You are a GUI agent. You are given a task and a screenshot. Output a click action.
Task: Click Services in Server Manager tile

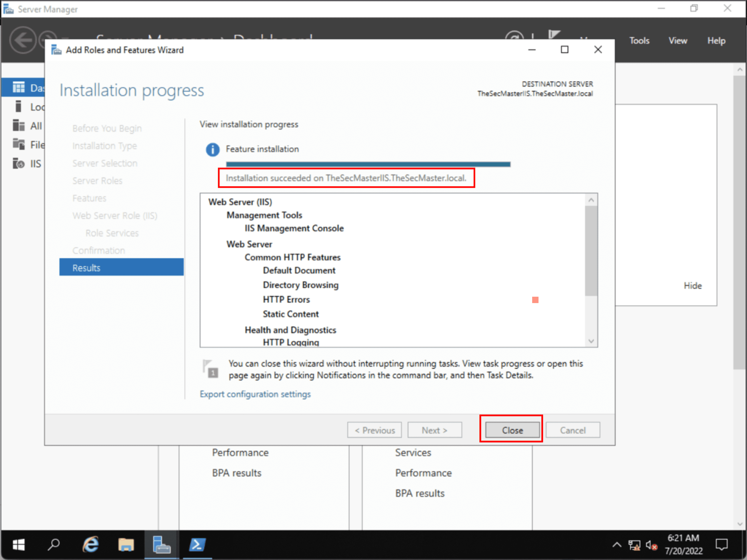pos(413,453)
